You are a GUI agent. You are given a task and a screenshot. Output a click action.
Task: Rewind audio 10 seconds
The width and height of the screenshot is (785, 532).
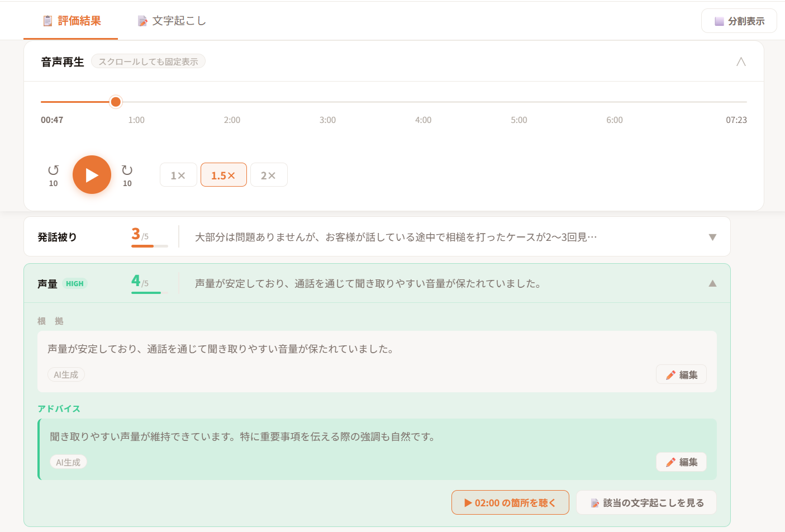(53, 174)
